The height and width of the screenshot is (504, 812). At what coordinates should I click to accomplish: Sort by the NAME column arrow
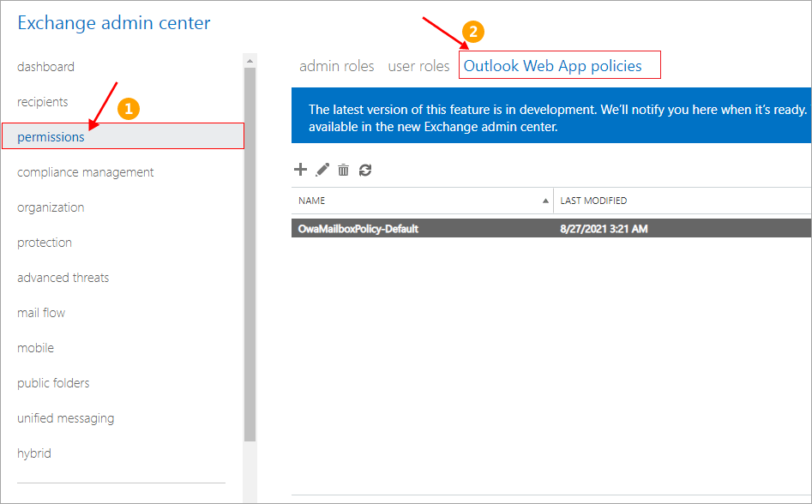click(546, 201)
